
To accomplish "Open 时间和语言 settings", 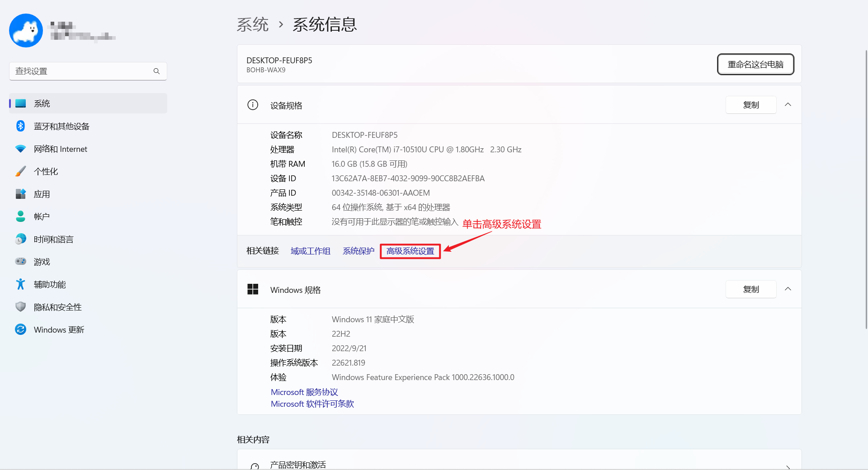I will [88, 239].
